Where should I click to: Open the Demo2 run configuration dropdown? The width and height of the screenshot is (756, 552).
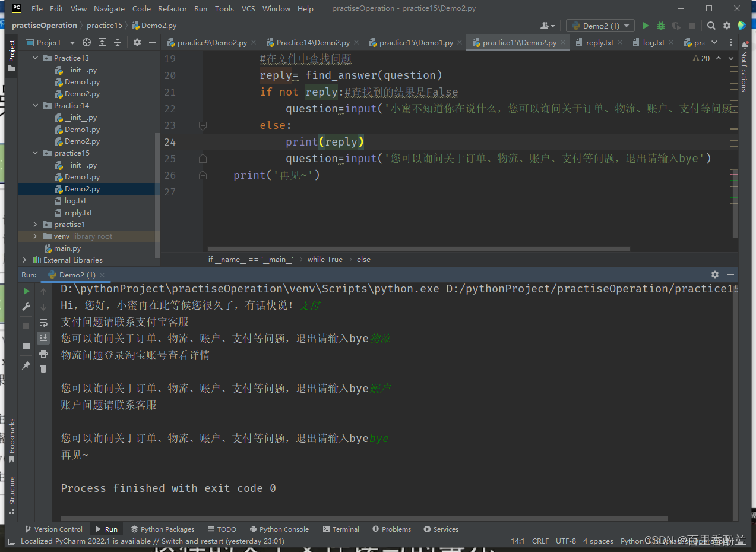point(600,26)
